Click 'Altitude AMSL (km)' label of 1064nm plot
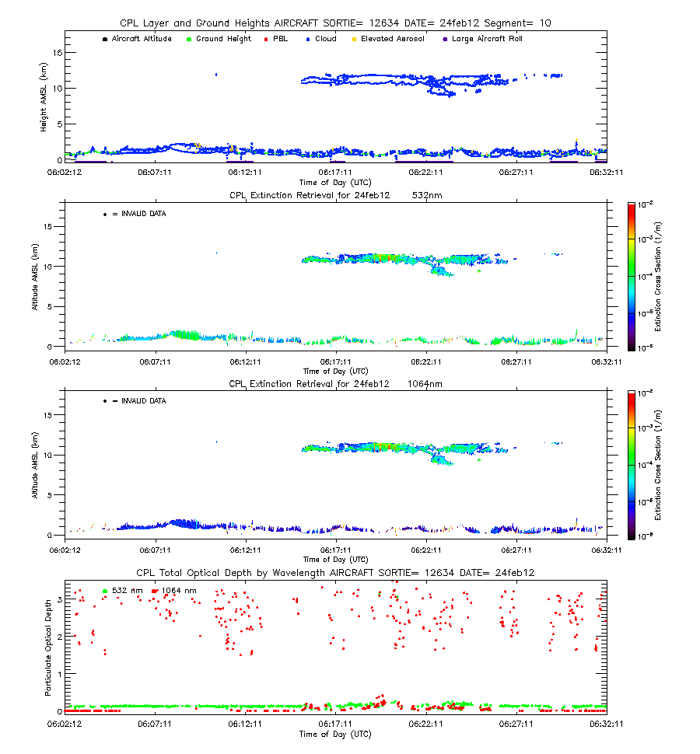 click(35, 465)
